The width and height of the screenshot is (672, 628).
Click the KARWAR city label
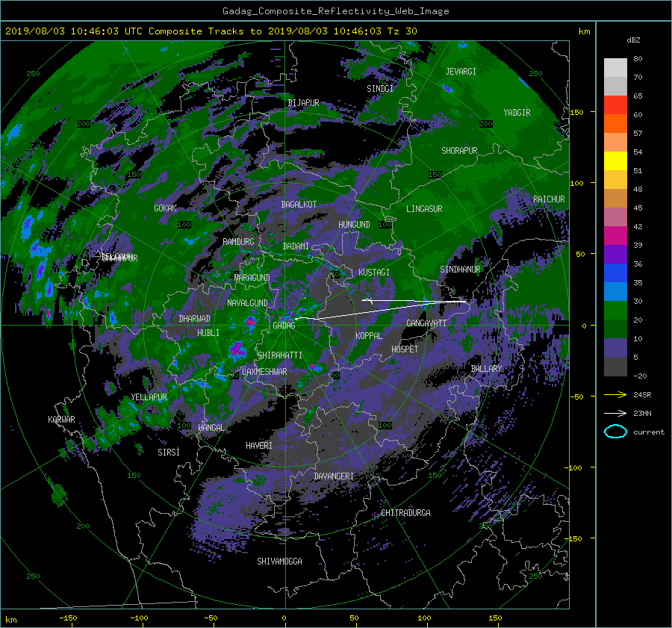click(x=61, y=419)
